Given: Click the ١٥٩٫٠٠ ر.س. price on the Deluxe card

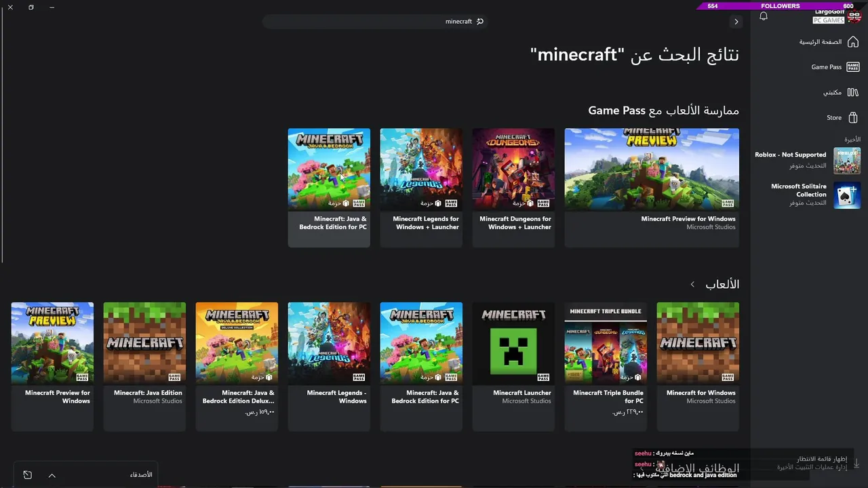Looking at the screenshot, I should 260,412.
